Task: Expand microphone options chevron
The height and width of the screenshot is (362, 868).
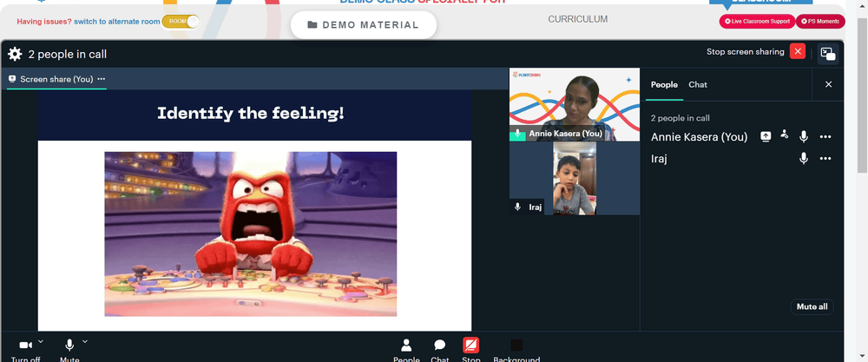Action: point(85,341)
